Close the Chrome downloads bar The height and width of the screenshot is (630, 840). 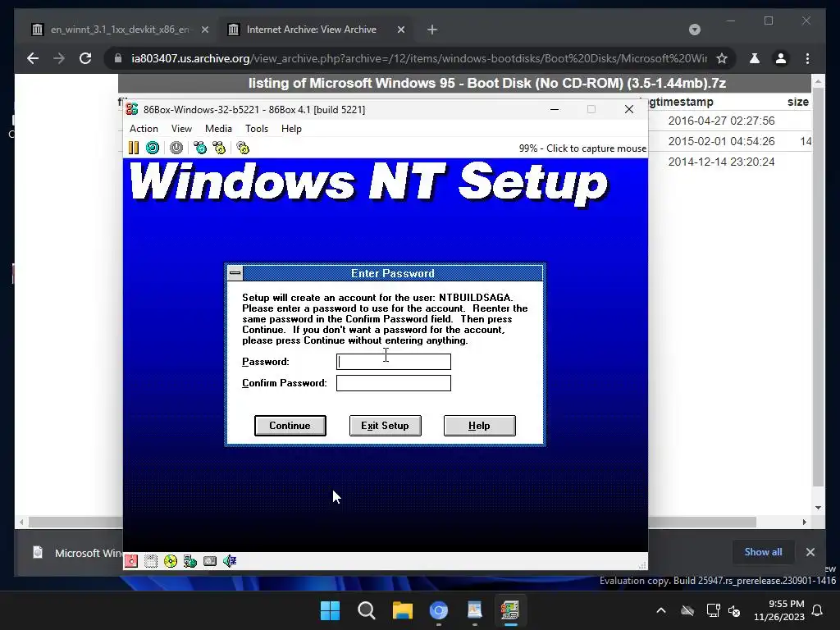click(810, 552)
